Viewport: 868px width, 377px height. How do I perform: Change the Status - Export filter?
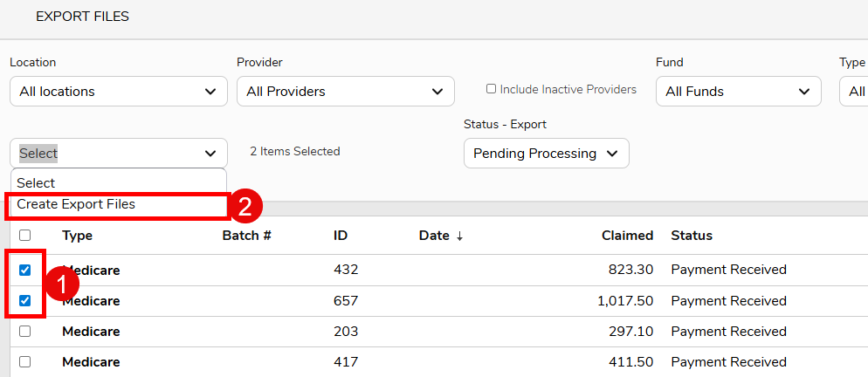click(x=546, y=154)
